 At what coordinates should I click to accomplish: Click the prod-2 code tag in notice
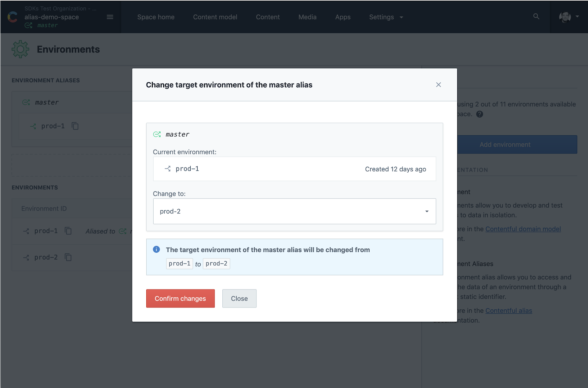(216, 263)
